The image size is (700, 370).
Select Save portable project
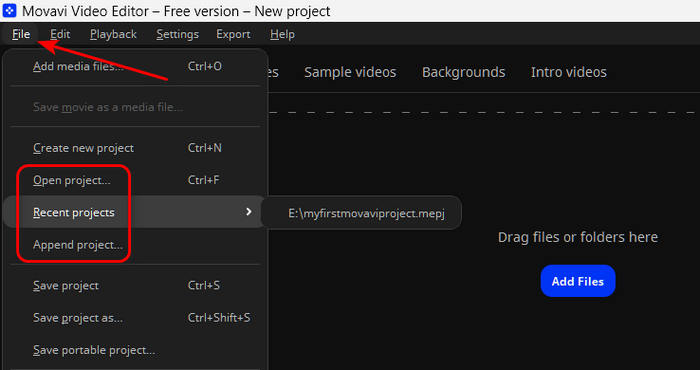point(135,350)
